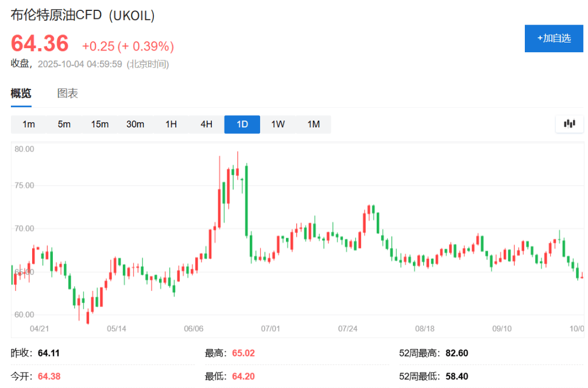Image resolution: width=588 pixels, height=388 pixels.
Task: Click the 52周最高 value 82.60
Action: coord(457,353)
